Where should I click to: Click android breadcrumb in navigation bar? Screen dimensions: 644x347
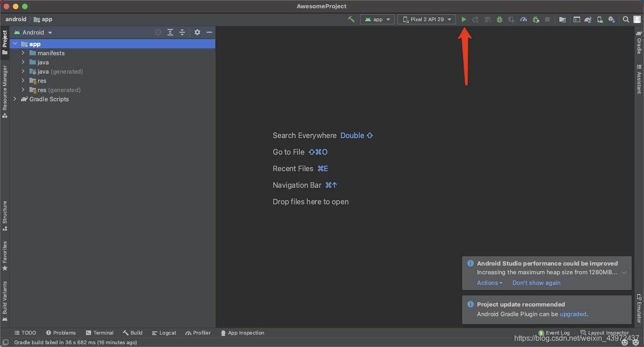click(16, 19)
